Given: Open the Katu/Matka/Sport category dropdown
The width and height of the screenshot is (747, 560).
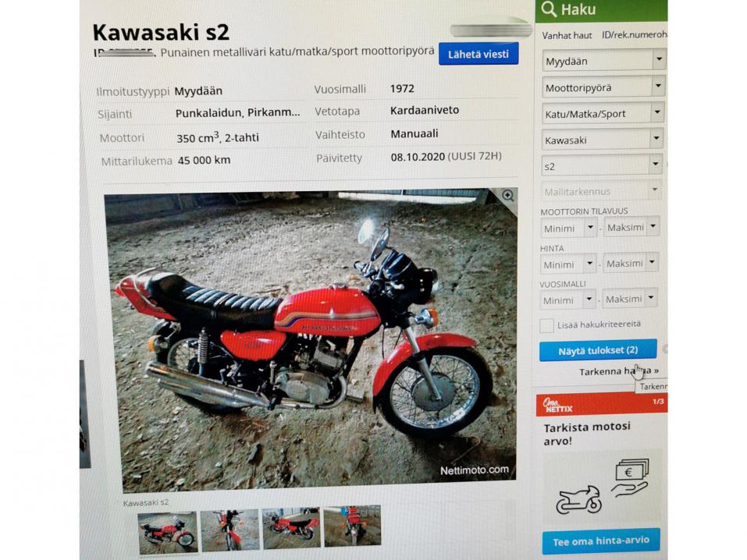Looking at the screenshot, I should (603, 113).
